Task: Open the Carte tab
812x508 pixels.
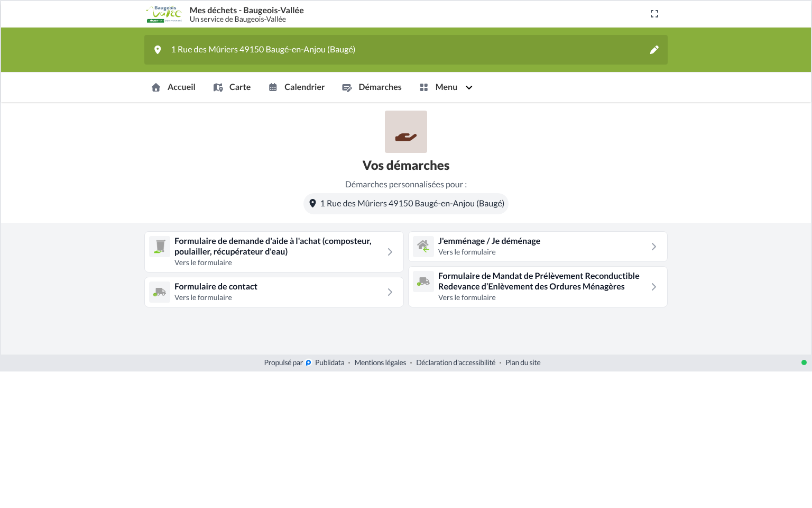Action: pos(232,87)
